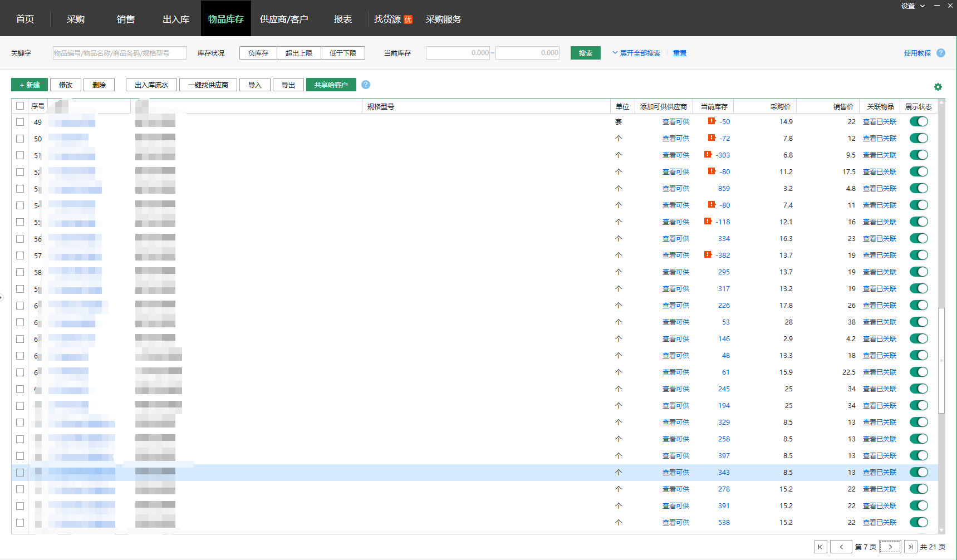This screenshot has height=560, width=957.
Task: Go to the next page arrow
Action: coord(890,547)
